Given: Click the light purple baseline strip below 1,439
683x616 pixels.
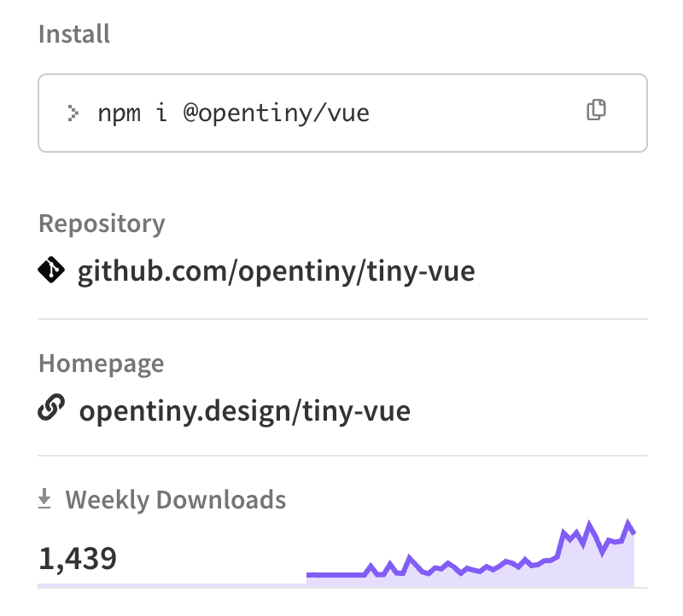Looking at the screenshot, I should tap(172, 585).
